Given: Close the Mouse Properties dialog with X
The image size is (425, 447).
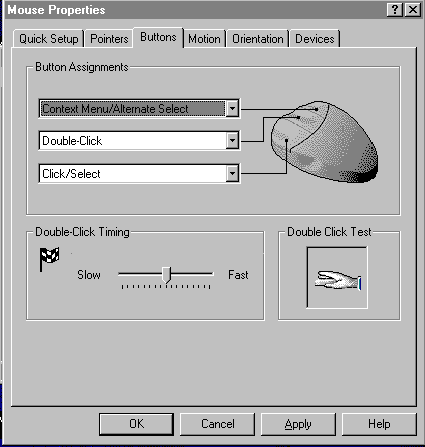Looking at the screenshot, I should pos(413,10).
